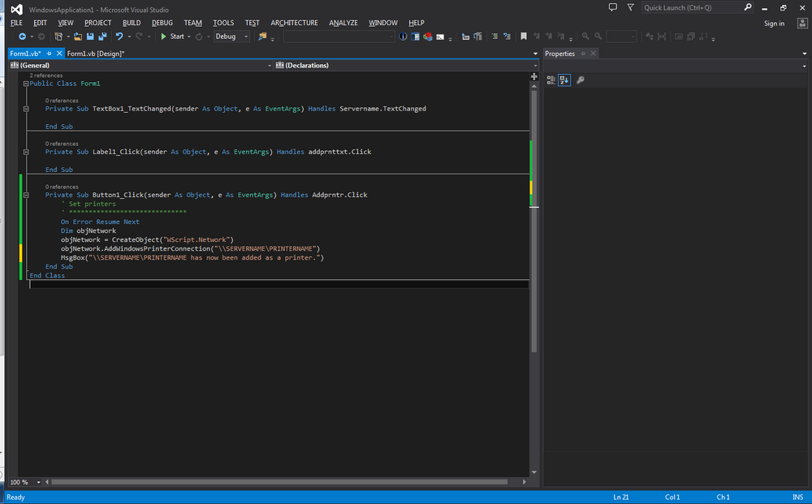Toggle auto-hide pin on Properties panel

[x=582, y=54]
